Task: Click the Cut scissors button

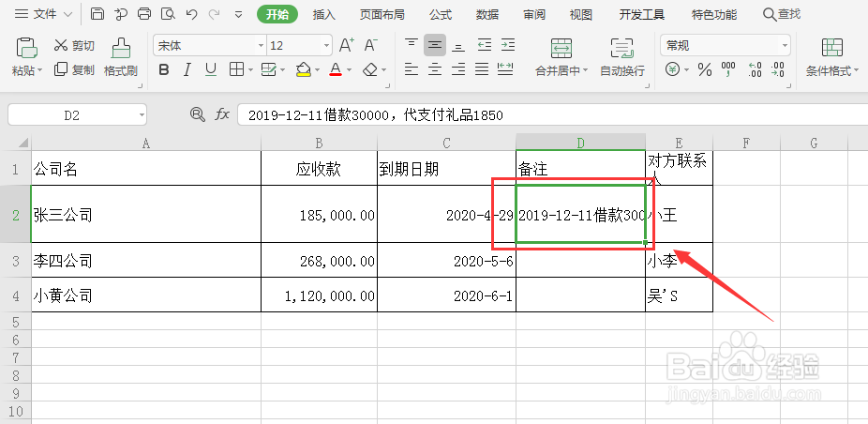Action: tap(74, 46)
